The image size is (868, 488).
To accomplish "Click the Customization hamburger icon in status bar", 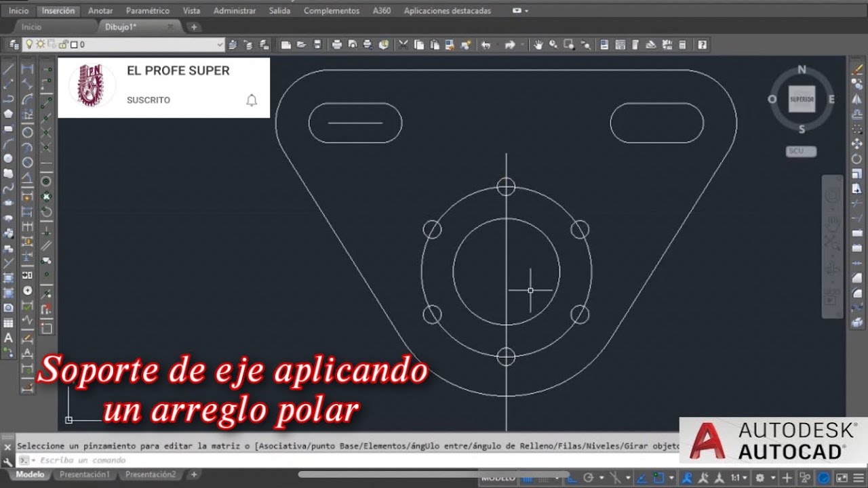I will click(859, 478).
